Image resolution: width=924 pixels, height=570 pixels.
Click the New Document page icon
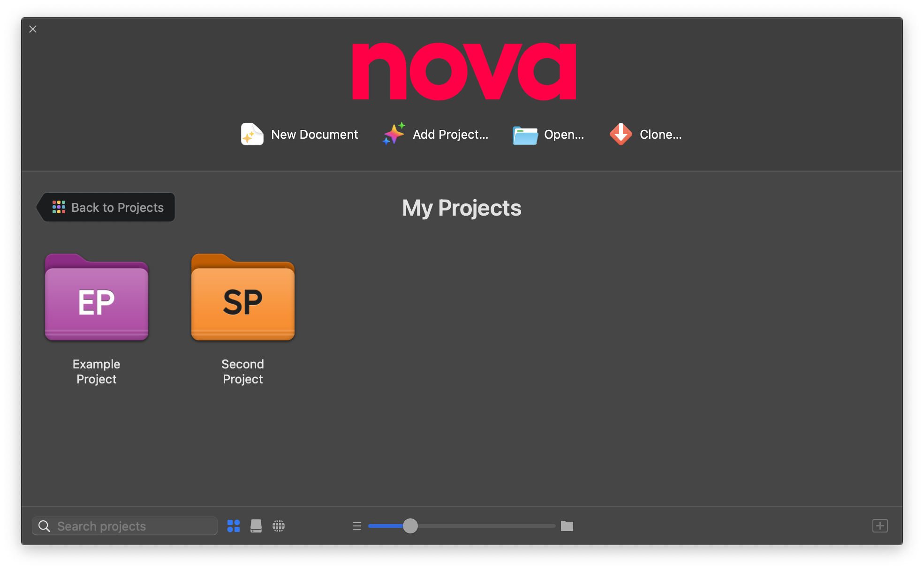252,135
